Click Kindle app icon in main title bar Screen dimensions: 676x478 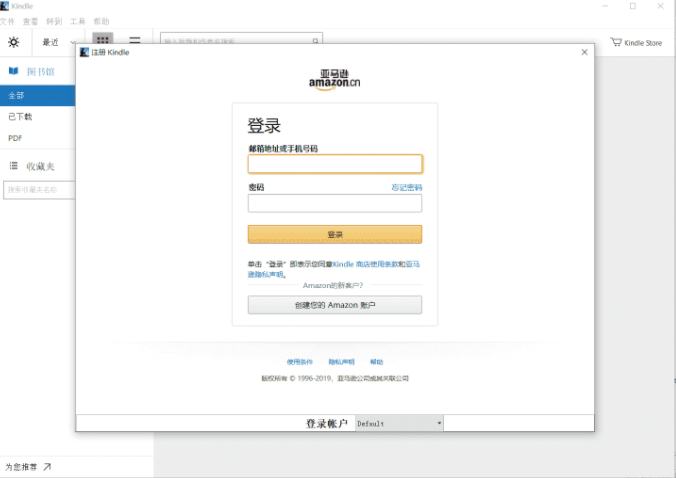[x=4, y=6]
